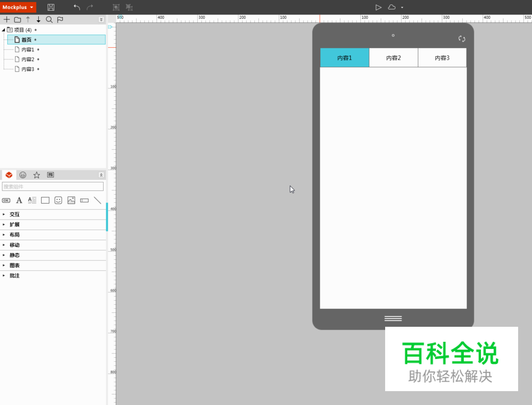This screenshot has height=405, width=532.
Task: Expand the 交互 component category
Action: click(14, 214)
